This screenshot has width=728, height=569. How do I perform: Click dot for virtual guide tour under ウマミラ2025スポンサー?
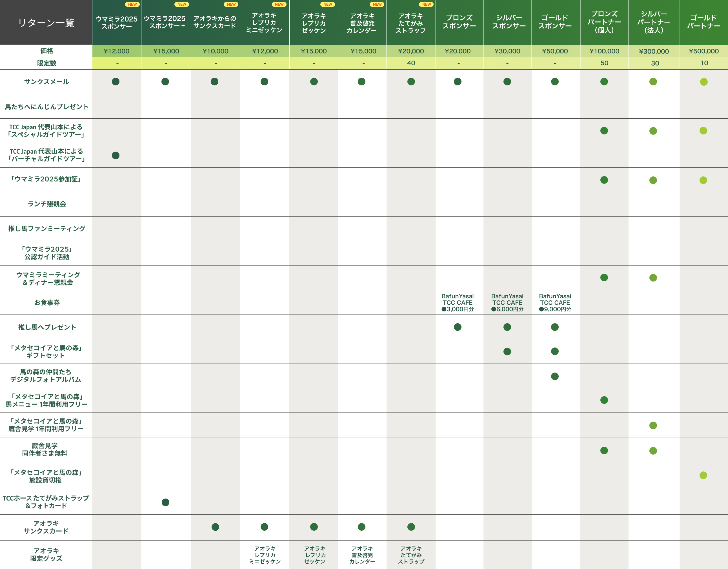[116, 155]
